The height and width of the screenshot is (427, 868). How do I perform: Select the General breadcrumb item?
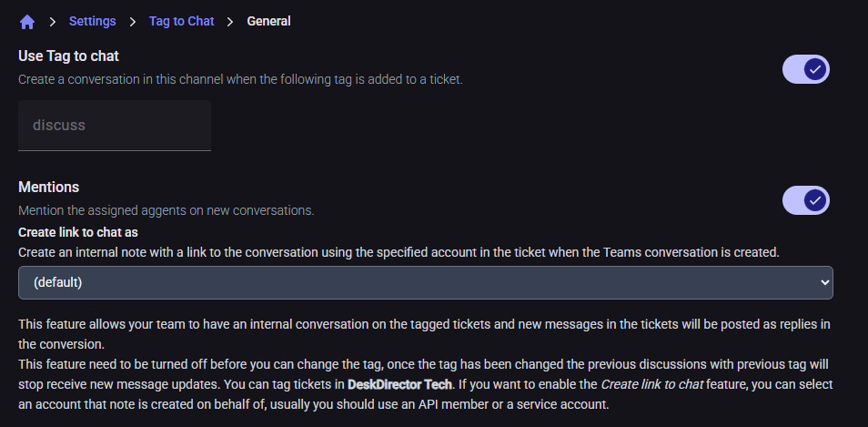click(x=268, y=21)
